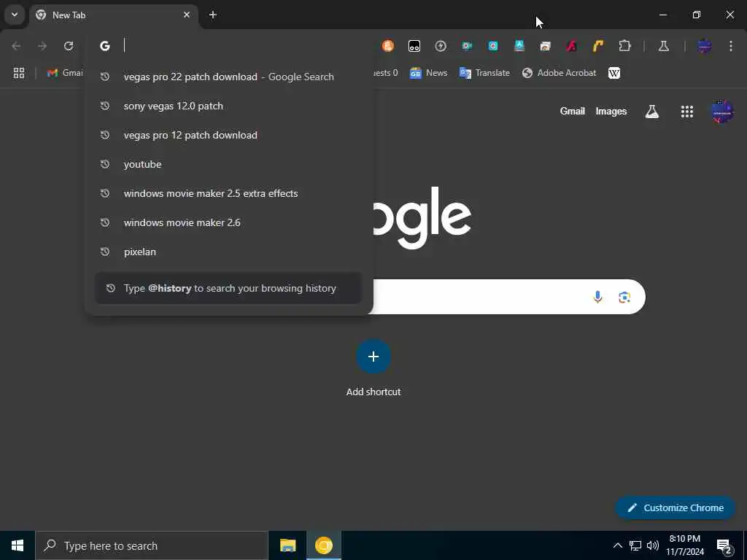The height and width of the screenshot is (560, 747).
Task: Open the Google apps grid launcher
Action: 687,112
